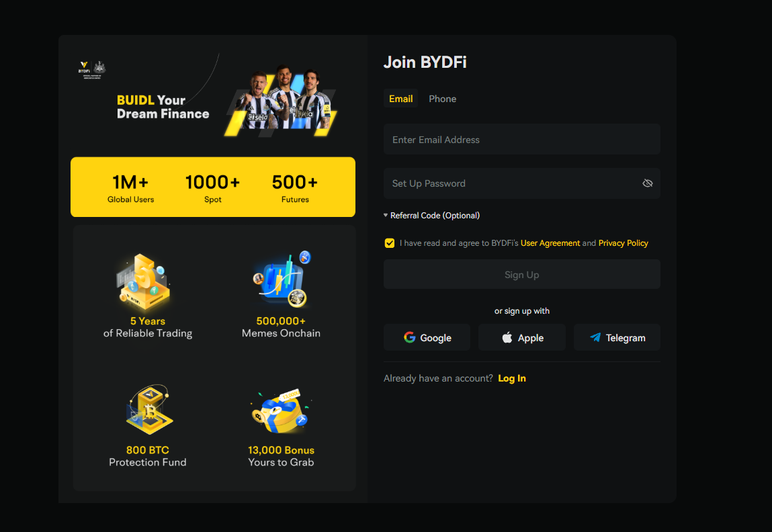Click the Apple logo icon
The height and width of the screenshot is (532, 772).
click(507, 338)
